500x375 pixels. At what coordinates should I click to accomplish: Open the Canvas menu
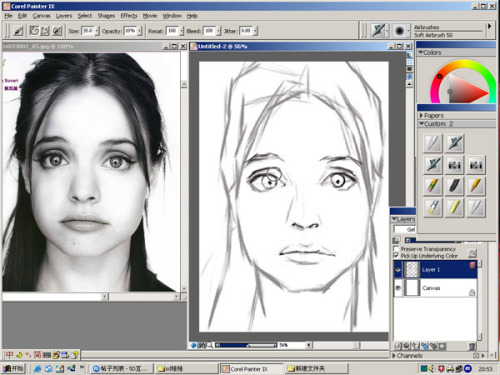41,16
